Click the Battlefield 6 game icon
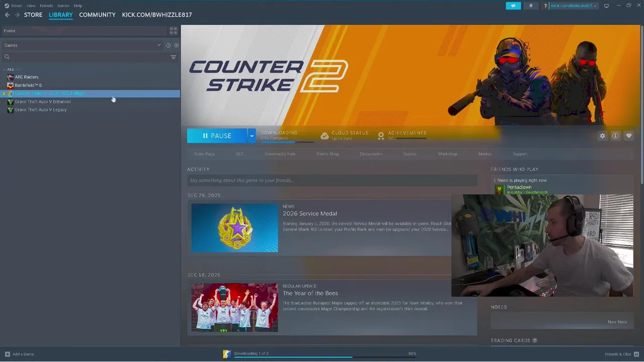 pyautogui.click(x=10, y=85)
